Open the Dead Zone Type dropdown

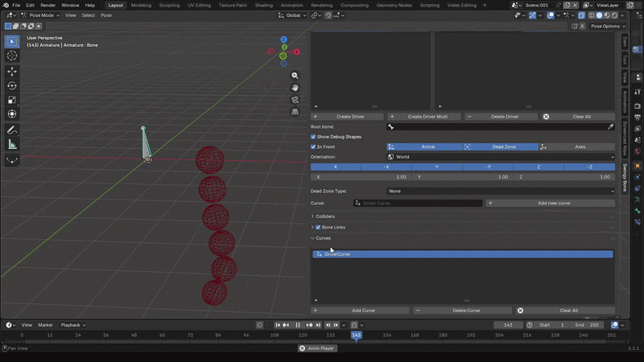tap(501, 191)
